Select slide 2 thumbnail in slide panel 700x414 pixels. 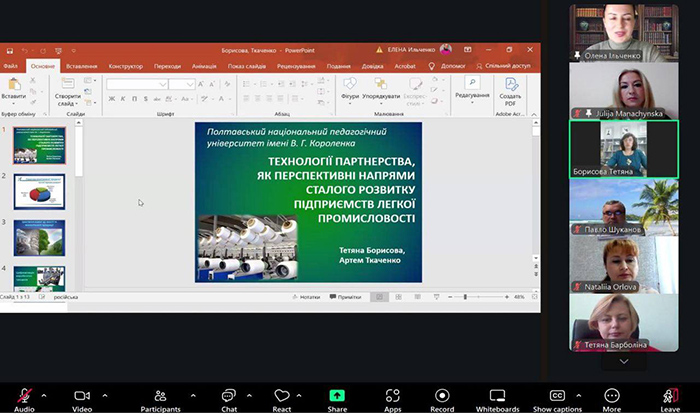point(40,191)
